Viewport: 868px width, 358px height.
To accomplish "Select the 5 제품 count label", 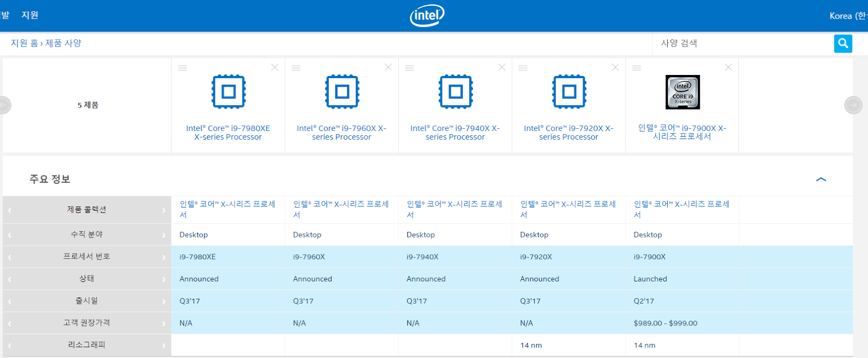I will click(88, 105).
